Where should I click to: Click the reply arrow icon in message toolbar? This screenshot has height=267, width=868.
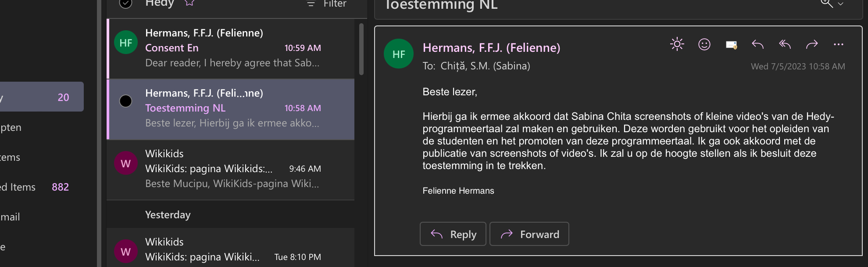coord(757,44)
